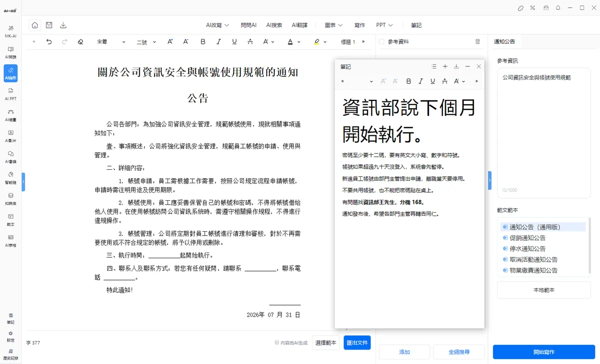Click the 選擇範本 button
This screenshot has height=364, width=600.
326,343
